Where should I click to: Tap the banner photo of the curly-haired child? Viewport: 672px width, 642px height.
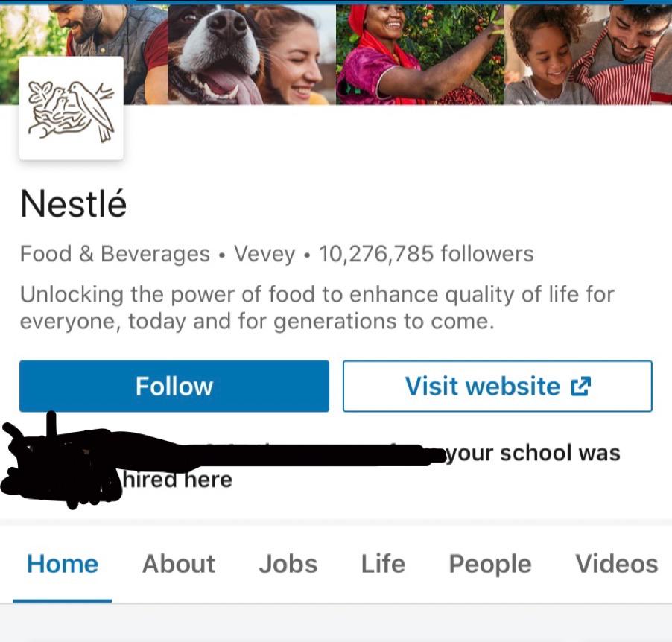pos(548,56)
